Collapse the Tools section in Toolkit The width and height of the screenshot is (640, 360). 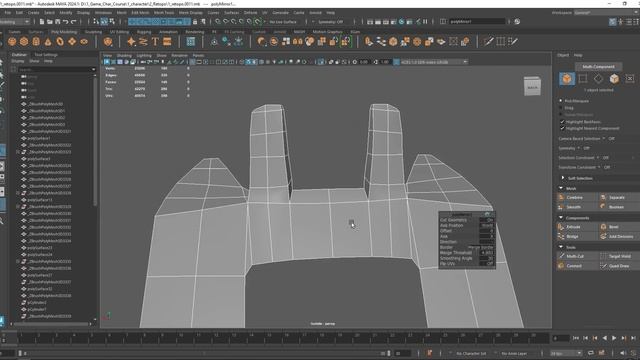point(561,247)
